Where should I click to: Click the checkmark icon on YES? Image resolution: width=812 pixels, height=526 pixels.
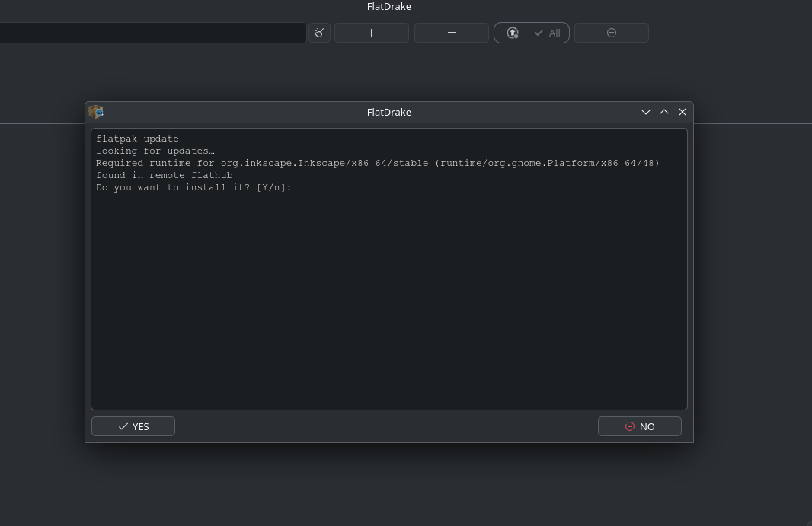click(x=123, y=426)
